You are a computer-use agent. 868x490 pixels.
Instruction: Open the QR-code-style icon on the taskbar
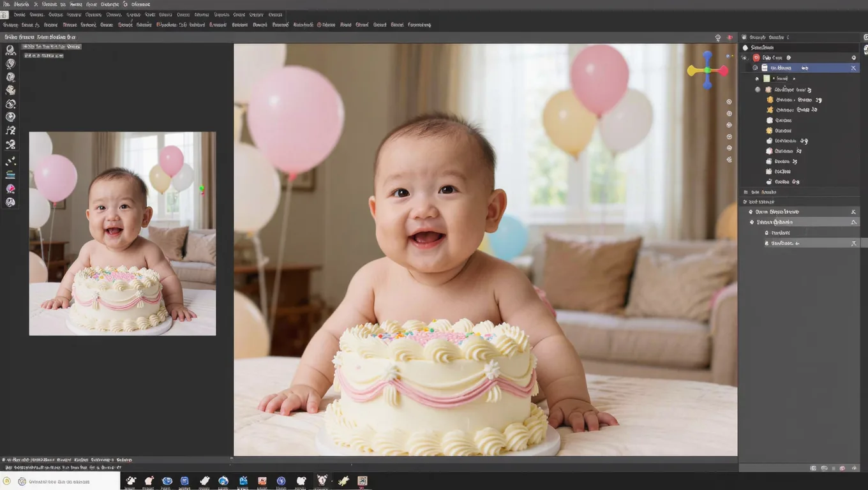[363, 481]
